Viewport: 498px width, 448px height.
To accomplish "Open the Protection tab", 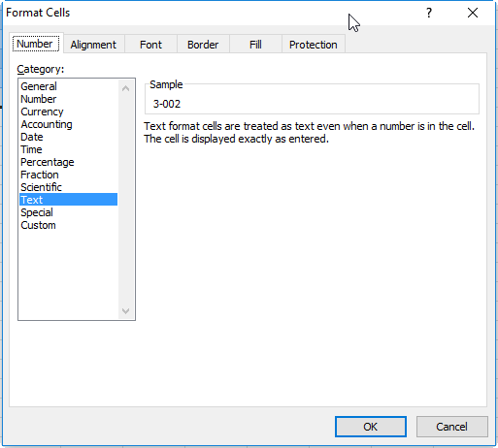I will pyautogui.click(x=314, y=45).
